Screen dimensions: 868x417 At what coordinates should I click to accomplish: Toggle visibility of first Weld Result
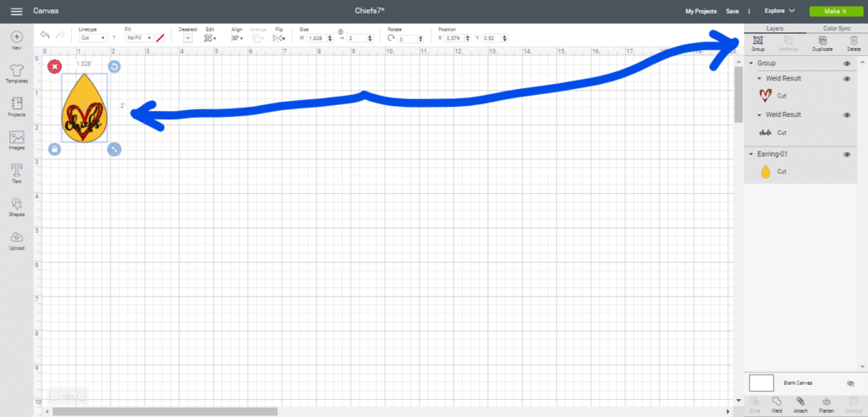(x=846, y=79)
